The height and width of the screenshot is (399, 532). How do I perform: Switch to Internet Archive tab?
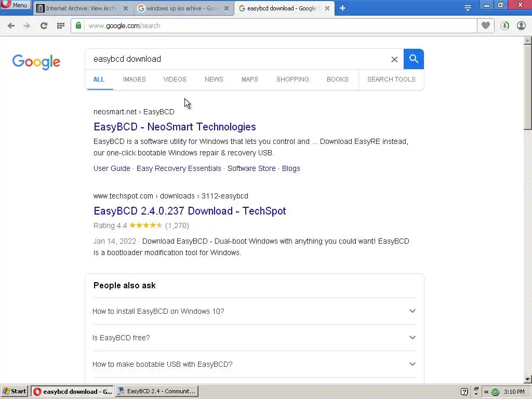point(81,8)
